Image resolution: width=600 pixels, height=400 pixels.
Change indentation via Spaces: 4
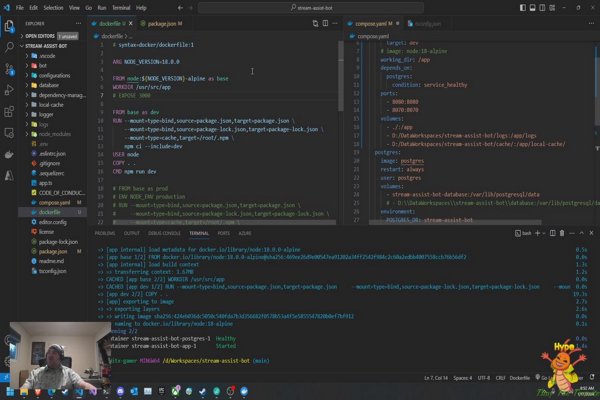(x=463, y=378)
